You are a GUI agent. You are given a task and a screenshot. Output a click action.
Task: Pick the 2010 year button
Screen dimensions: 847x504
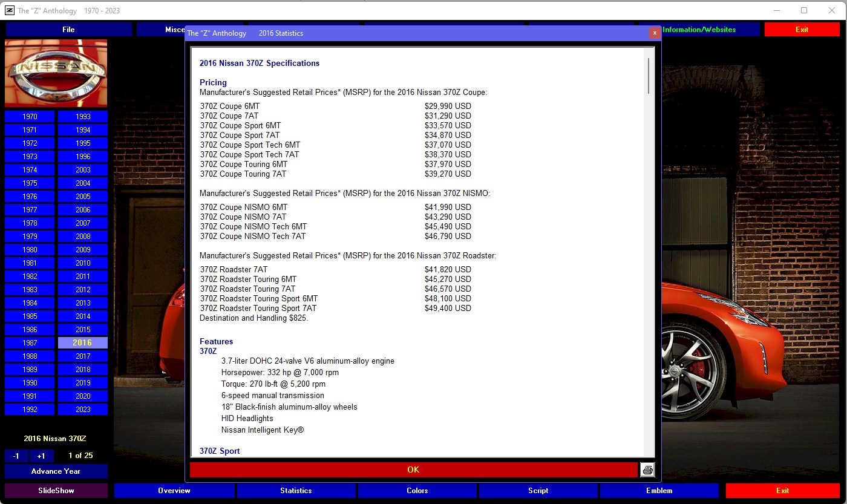pos(83,263)
